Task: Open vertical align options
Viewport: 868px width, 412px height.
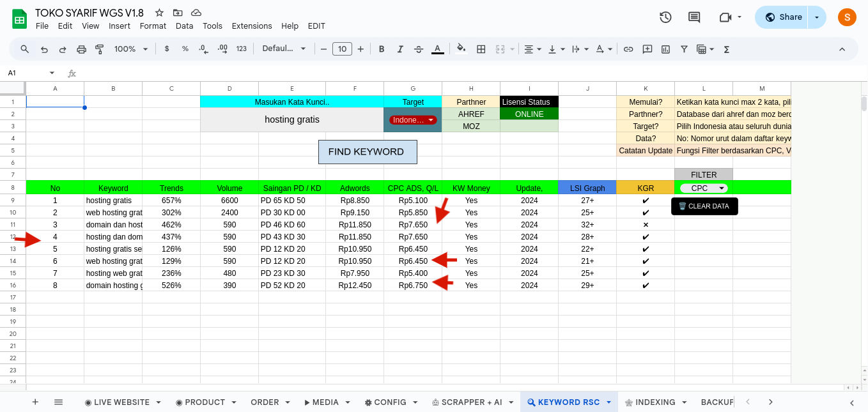Action: (556, 49)
